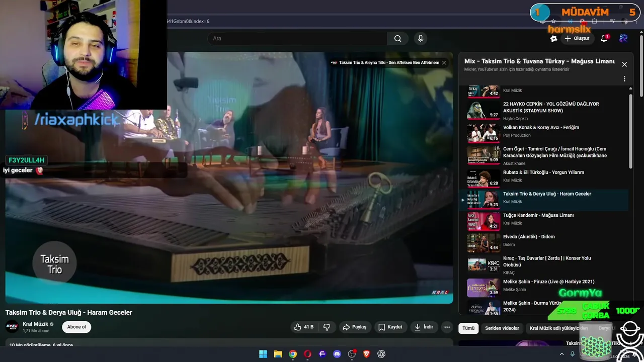The image size is (644, 362).
Task: Dislike the video with thumbs down
Action: (327, 327)
